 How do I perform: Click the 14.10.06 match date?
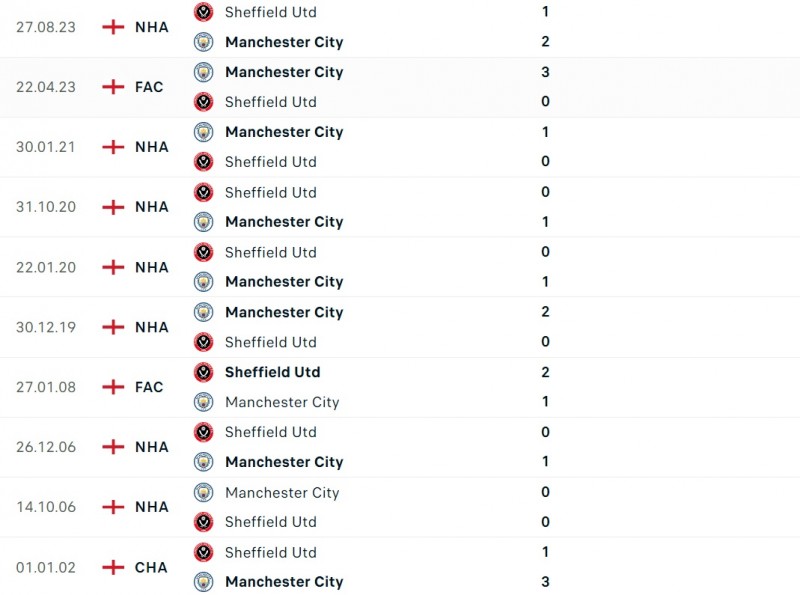46,507
